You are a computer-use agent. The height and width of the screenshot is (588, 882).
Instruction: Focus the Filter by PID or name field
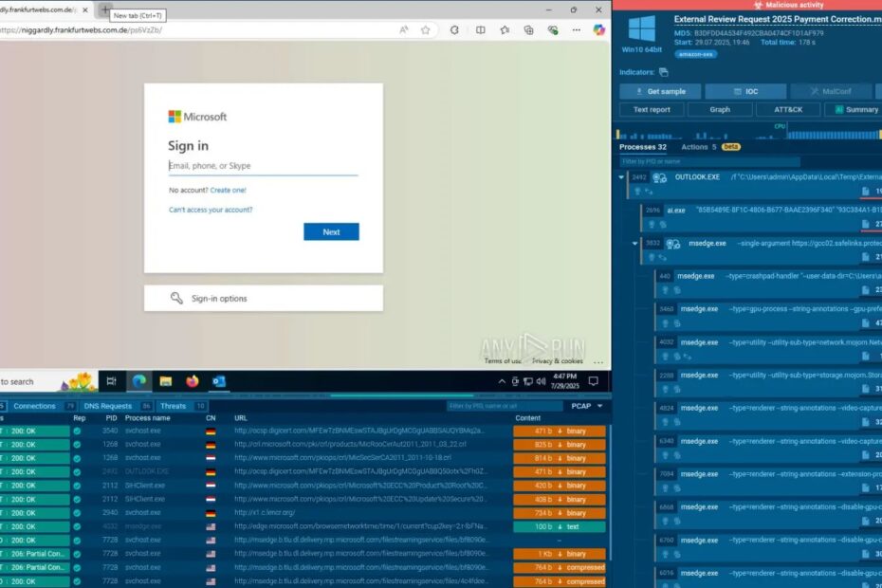point(708,161)
